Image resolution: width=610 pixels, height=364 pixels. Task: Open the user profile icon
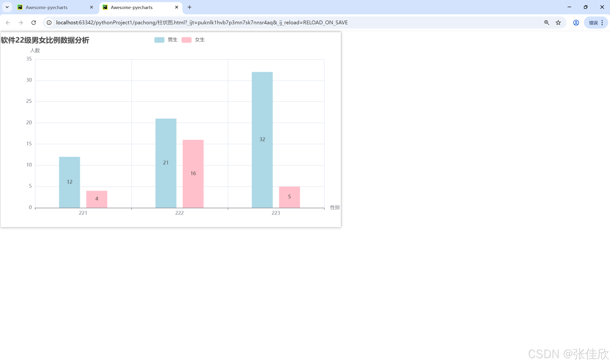(576, 23)
